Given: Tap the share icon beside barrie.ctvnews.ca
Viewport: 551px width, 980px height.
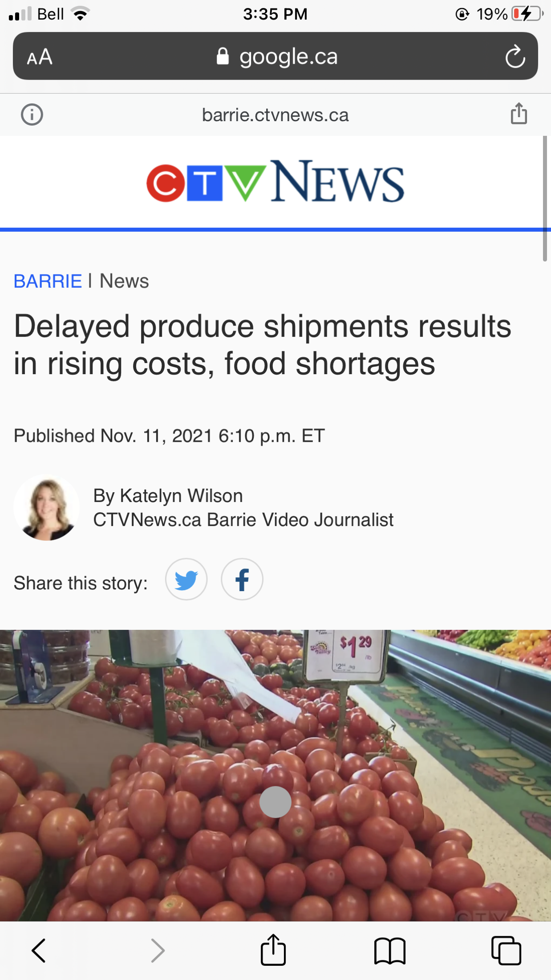Looking at the screenshot, I should click(519, 114).
